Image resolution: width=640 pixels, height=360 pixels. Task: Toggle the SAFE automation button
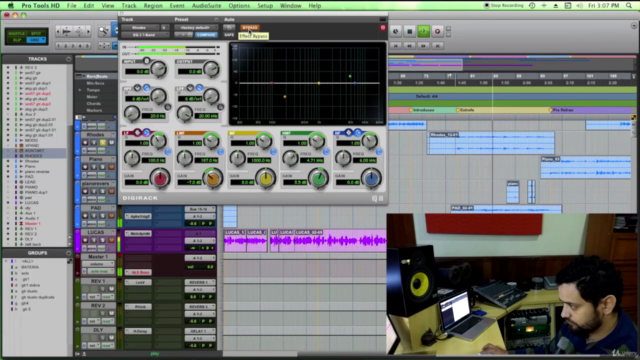(x=229, y=35)
